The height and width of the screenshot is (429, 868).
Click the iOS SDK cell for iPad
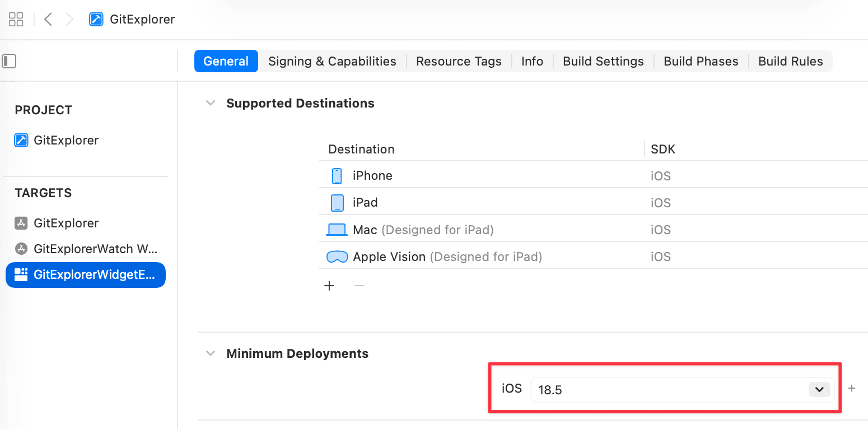click(x=661, y=203)
